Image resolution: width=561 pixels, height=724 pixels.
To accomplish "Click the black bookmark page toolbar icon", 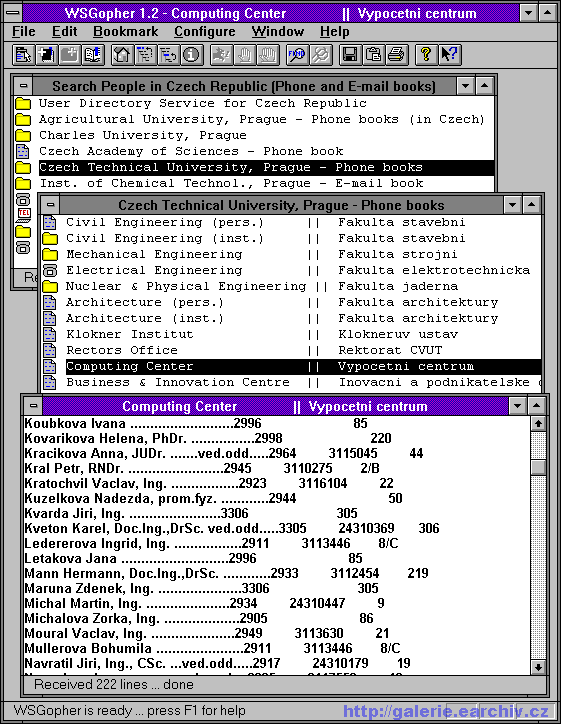I will pos(47,55).
